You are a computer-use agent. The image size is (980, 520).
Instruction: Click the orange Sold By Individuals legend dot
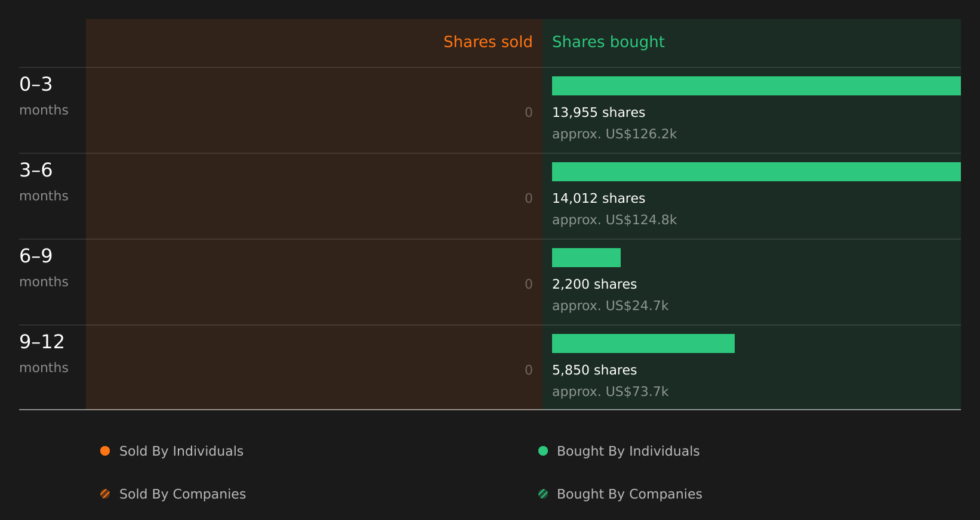click(105, 451)
